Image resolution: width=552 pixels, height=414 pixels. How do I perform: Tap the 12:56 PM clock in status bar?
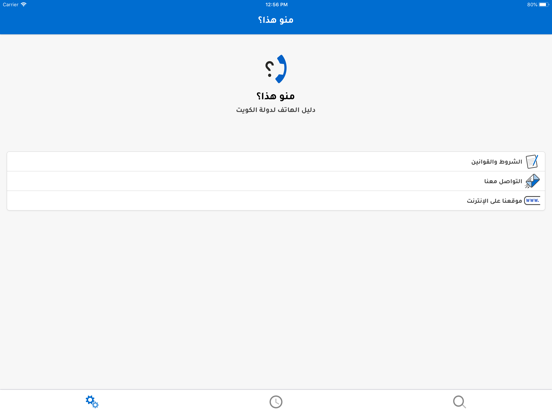276,5
